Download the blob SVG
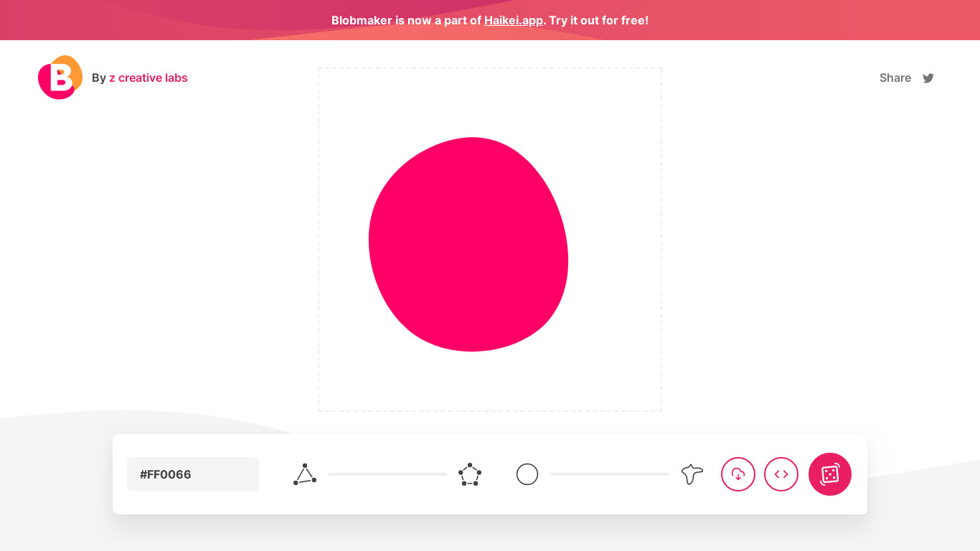This screenshot has height=551, width=980. tap(738, 474)
